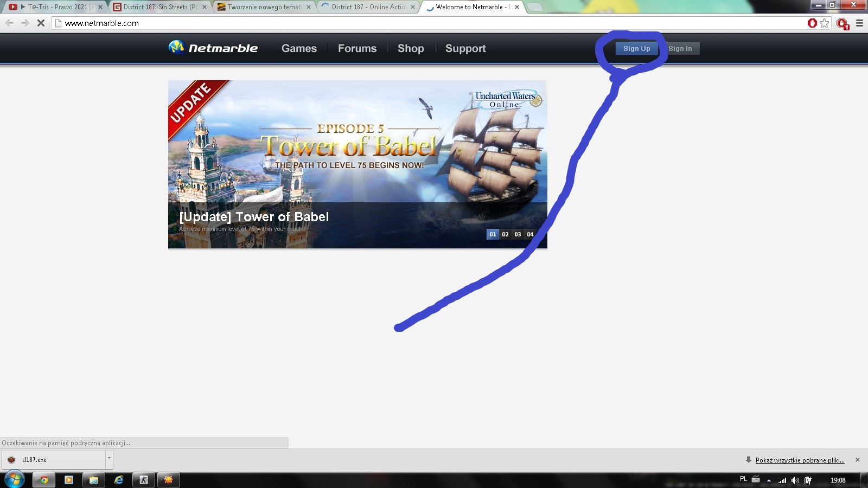868x488 pixels.
Task: Click the Sign In button
Action: pos(680,48)
